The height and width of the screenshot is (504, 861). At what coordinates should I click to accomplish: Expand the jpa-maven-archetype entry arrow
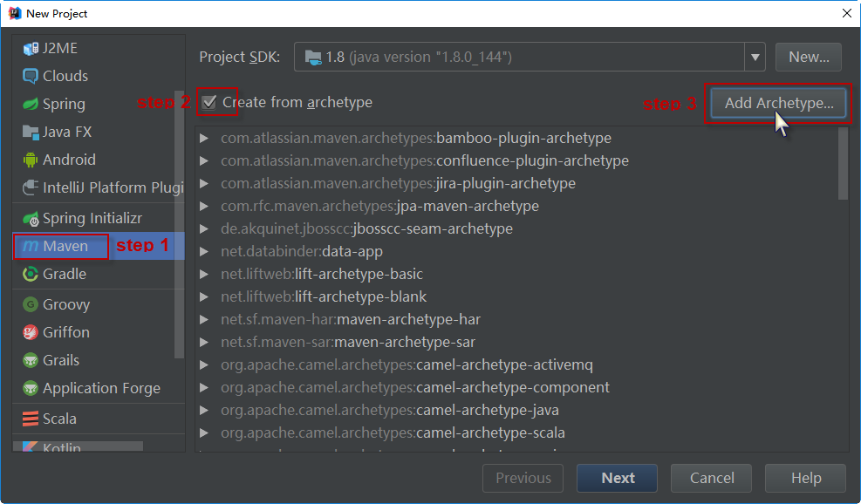tap(204, 206)
